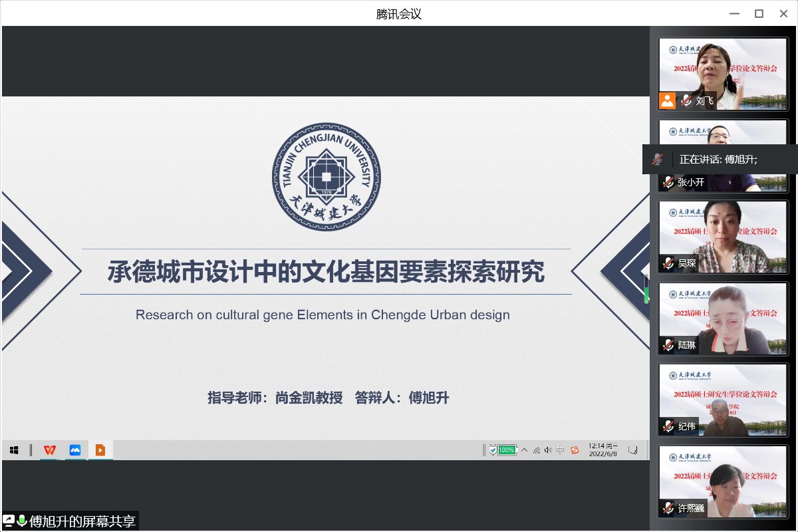Select 纪伟's video thumbnail

[723, 399]
